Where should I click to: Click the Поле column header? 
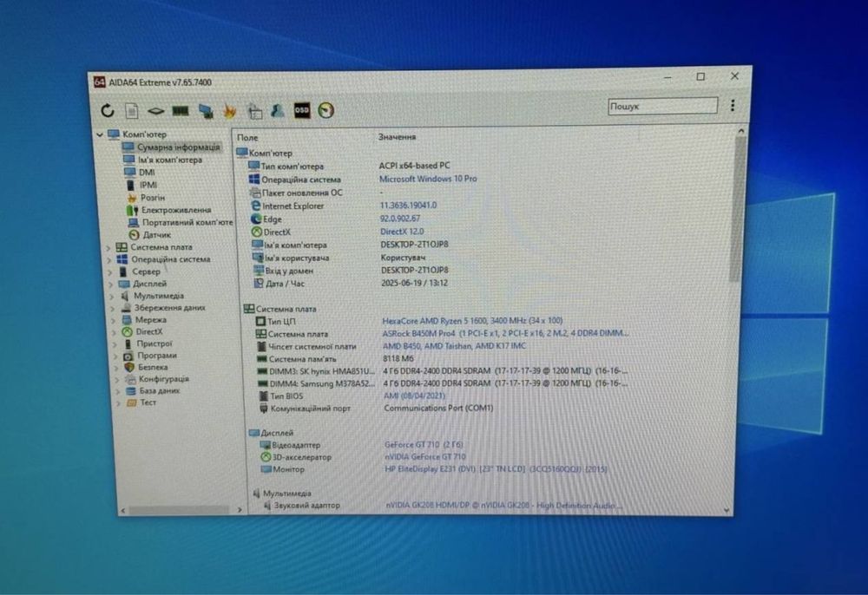pos(247,138)
